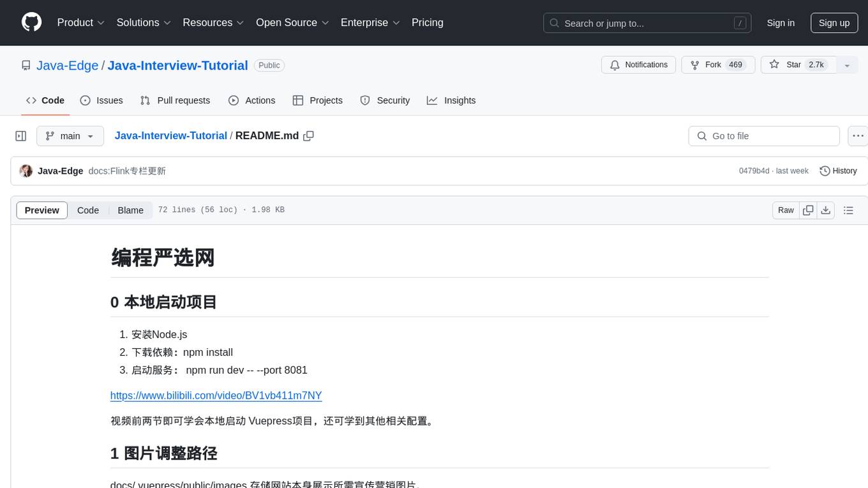Click the 0 本地启动项目 heading

pos(163,302)
